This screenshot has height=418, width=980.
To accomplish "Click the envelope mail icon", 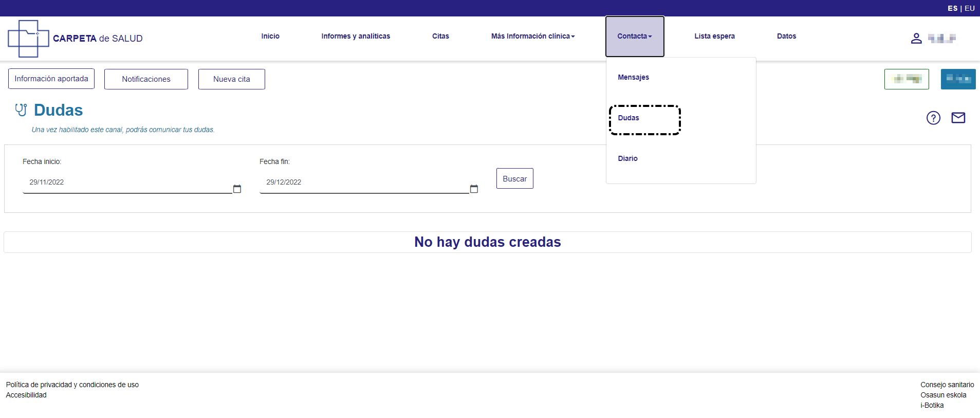I will 958,118.
